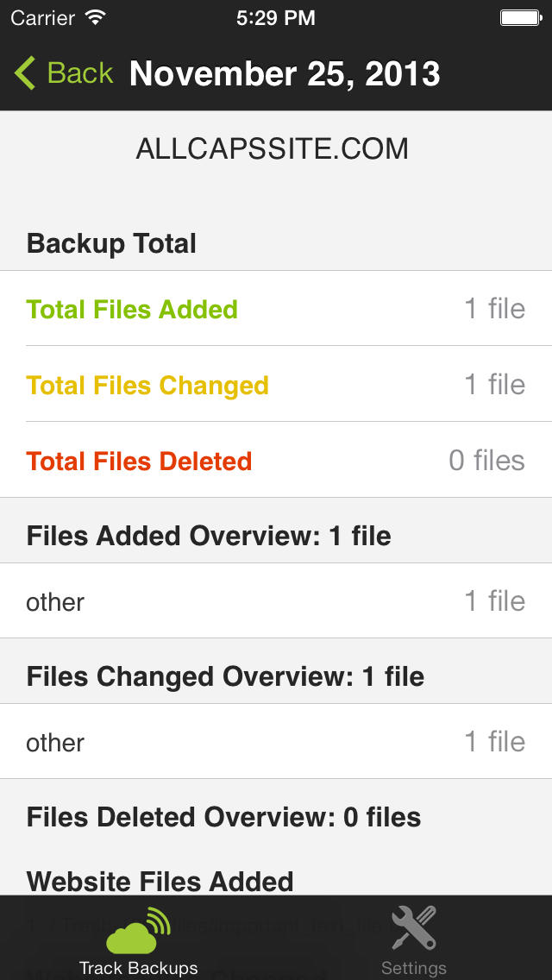The width and height of the screenshot is (552, 980).
Task: Tap the Wi-Fi status icon
Action: 96,17
